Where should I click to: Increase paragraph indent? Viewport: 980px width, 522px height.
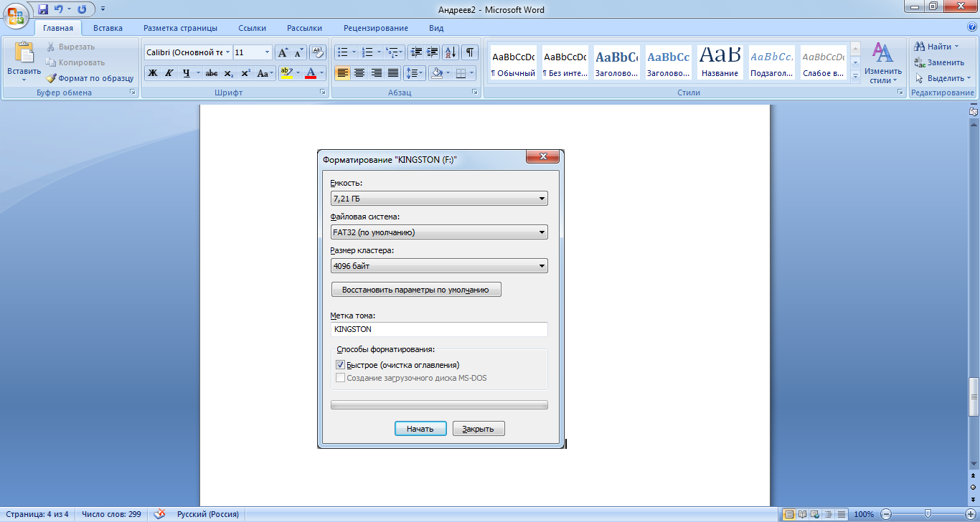[432, 52]
